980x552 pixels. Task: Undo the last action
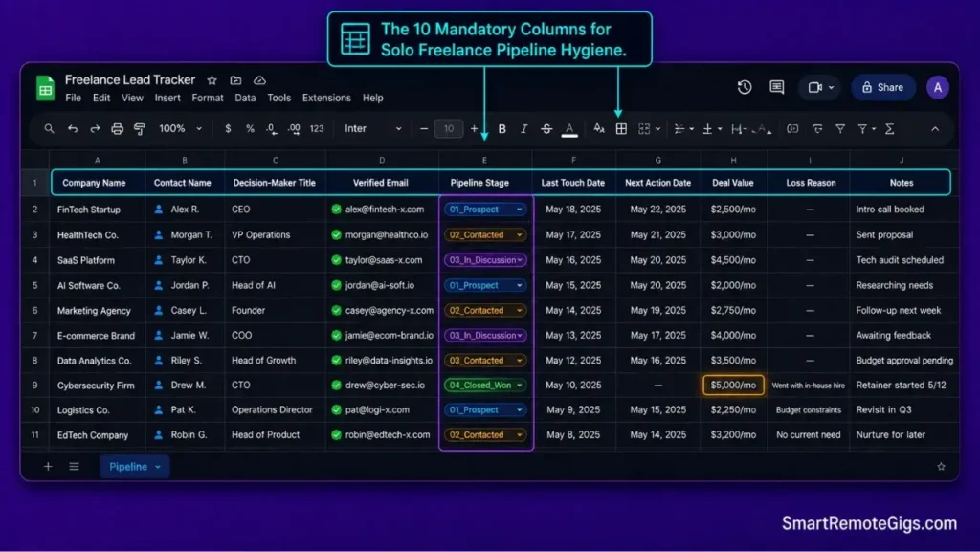[73, 128]
